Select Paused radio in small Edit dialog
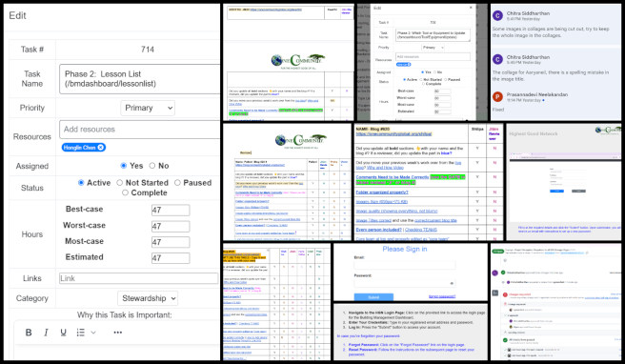Viewport: 625px width, 364px height. tap(446, 80)
